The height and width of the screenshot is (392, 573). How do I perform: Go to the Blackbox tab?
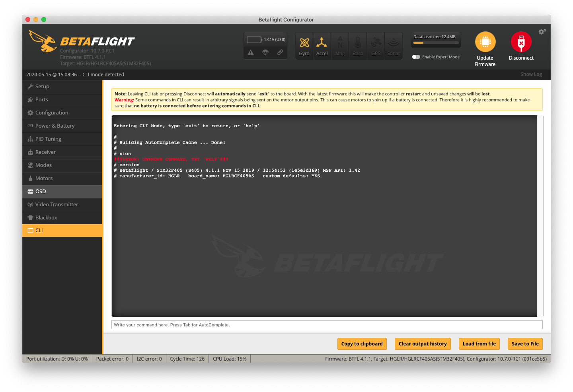62,217
